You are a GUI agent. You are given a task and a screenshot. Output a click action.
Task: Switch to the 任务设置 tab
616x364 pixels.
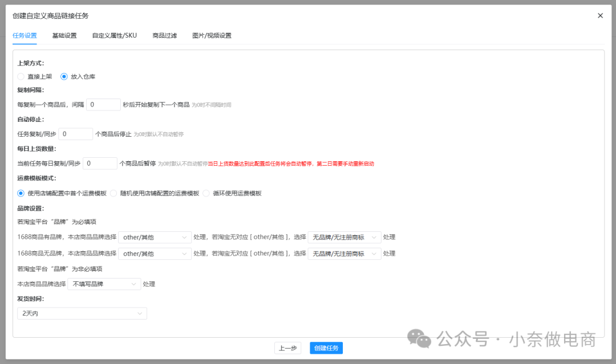coord(25,36)
